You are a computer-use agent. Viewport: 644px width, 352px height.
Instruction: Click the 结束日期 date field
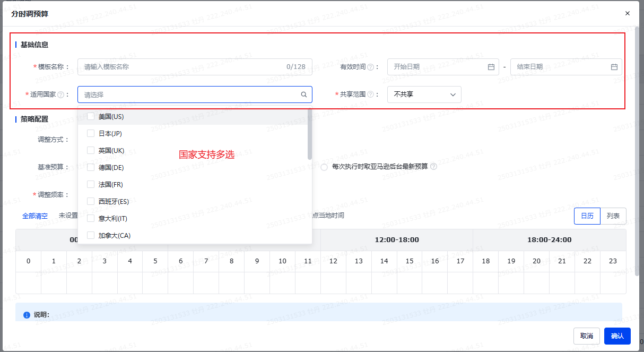pos(566,67)
